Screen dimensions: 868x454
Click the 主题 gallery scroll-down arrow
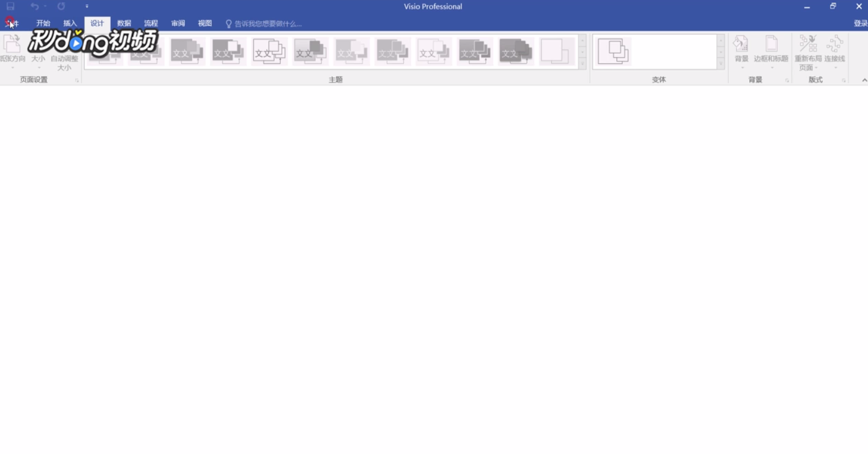(582, 52)
